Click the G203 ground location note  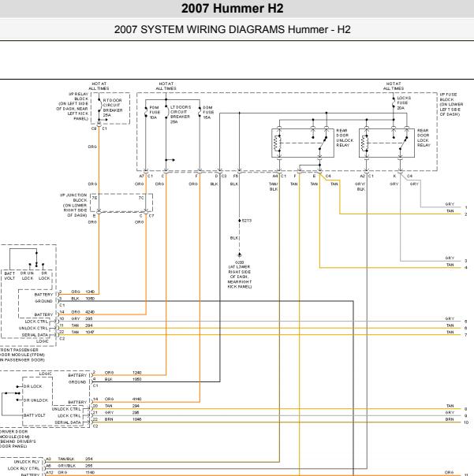point(240,274)
